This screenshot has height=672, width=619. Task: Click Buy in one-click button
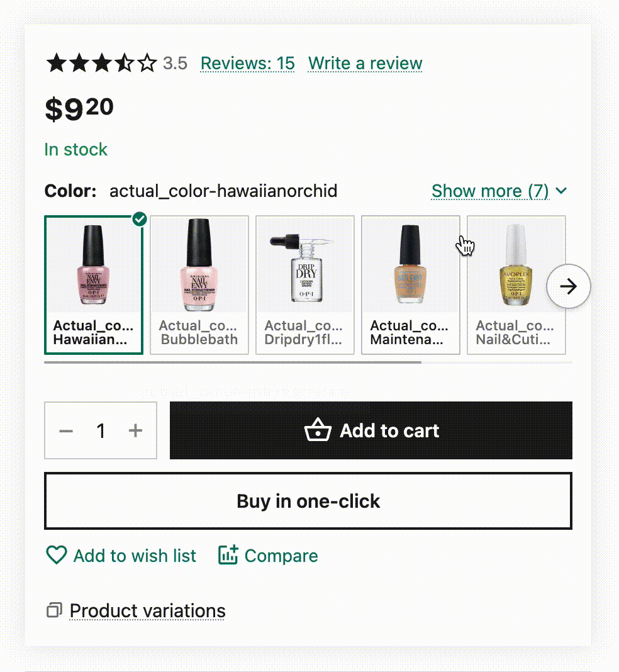pyautogui.click(x=308, y=501)
